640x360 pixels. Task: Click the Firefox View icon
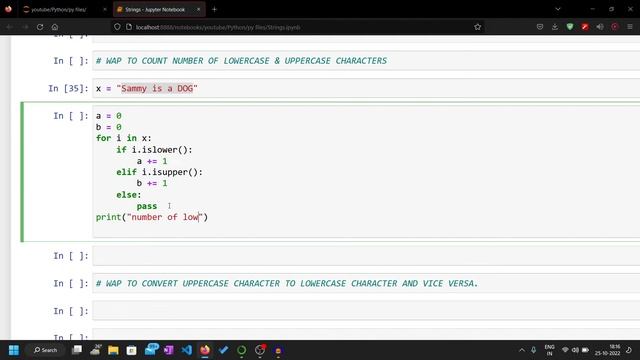8,9
